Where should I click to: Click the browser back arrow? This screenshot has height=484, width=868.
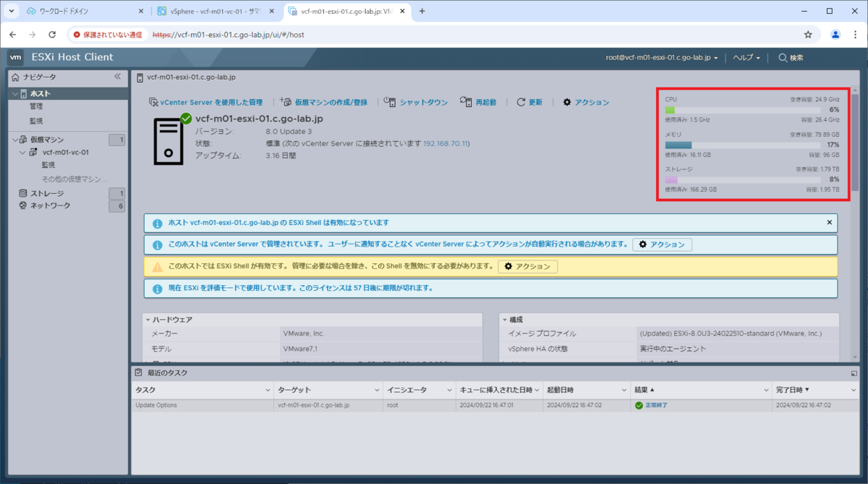pyautogui.click(x=13, y=34)
